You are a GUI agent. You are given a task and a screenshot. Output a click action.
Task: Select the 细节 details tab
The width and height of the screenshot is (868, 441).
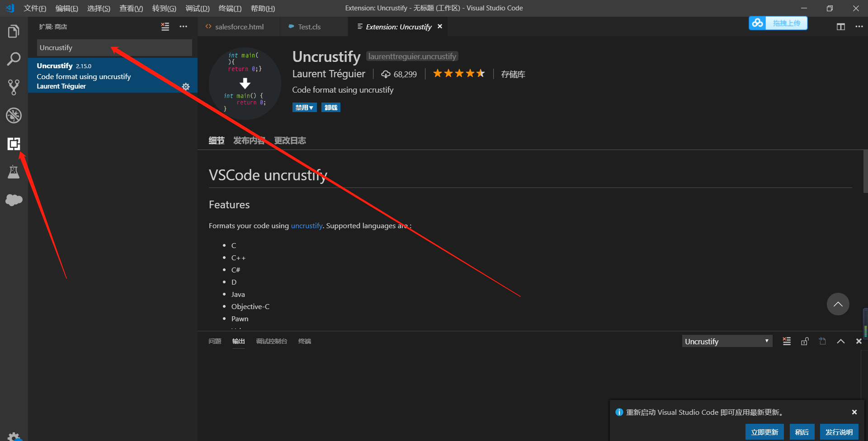click(217, 141)
